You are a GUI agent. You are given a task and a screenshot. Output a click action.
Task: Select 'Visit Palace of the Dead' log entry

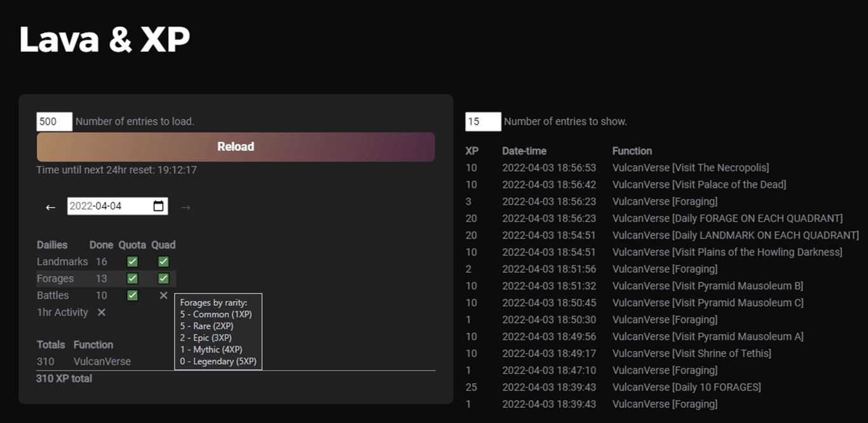coord(700,184)
